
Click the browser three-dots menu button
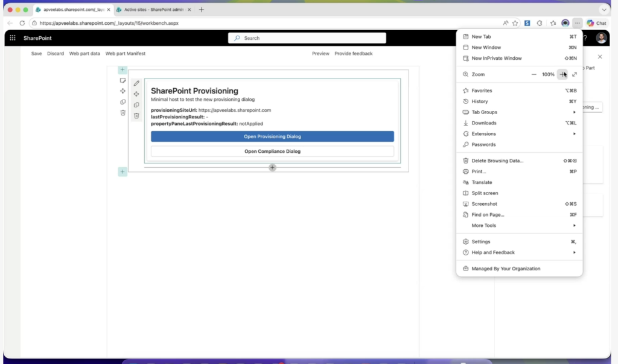(x=578, y=23)
